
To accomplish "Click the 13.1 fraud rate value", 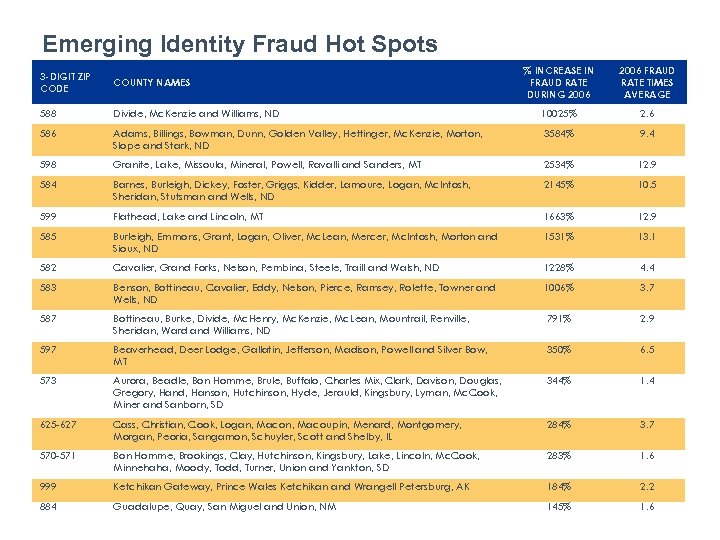I will pos(647,236).
